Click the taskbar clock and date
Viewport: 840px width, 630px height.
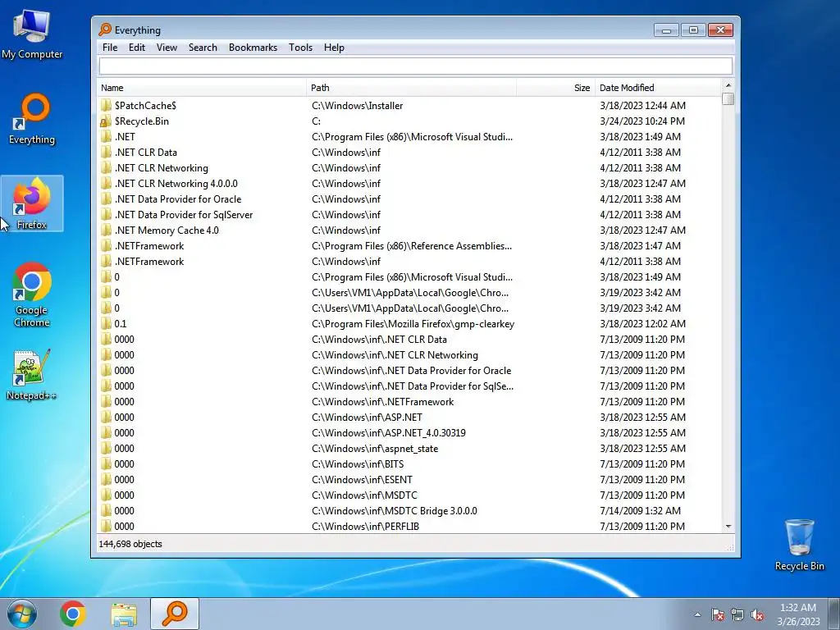pyautogui.click(x=798, y=614)
